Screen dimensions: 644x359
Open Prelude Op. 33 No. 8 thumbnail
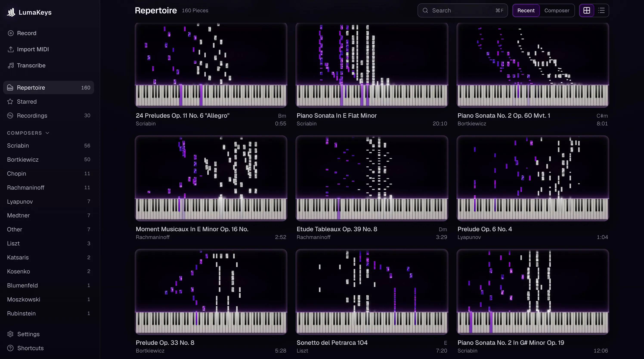tap(211, 292)
